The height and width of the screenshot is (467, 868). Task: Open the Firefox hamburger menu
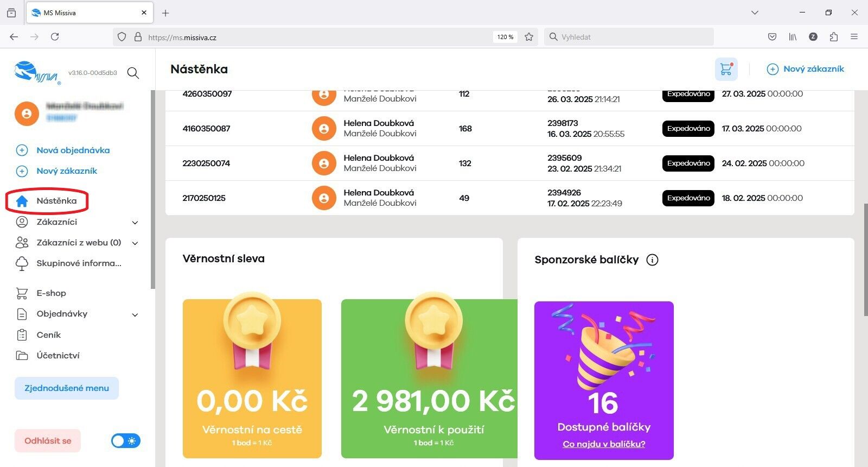tap(854, 37)
